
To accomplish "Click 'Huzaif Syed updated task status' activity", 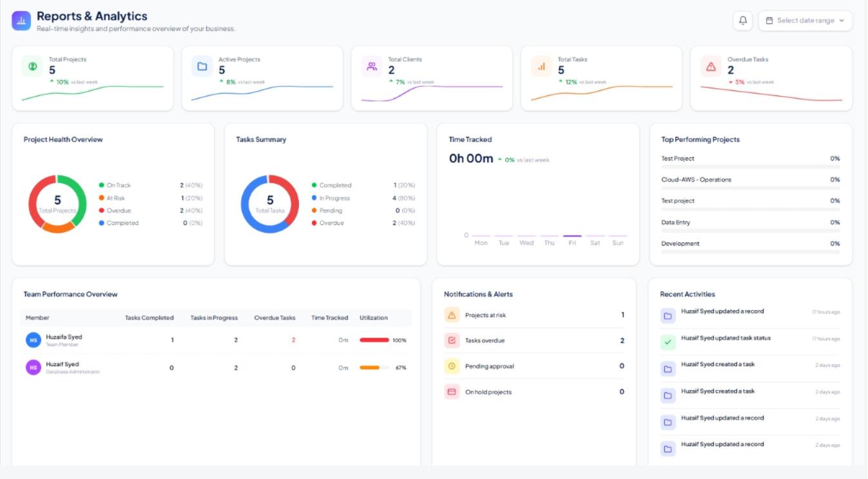I will [x=726, y=338].
